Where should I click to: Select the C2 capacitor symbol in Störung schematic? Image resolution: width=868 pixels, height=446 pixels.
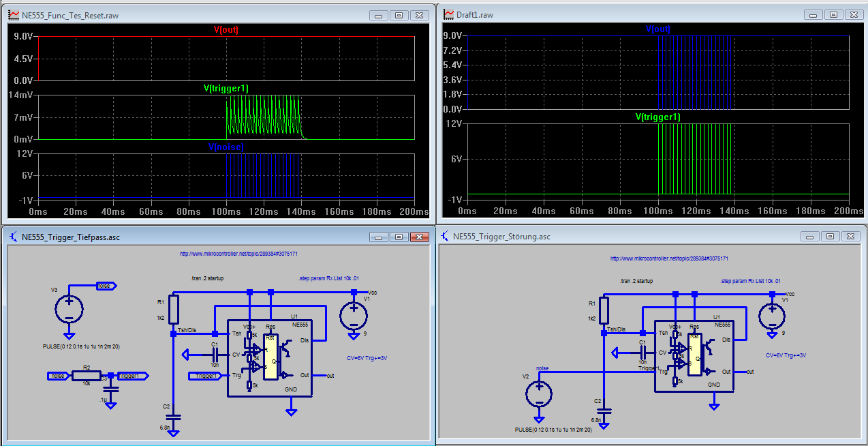click(604, 411)
